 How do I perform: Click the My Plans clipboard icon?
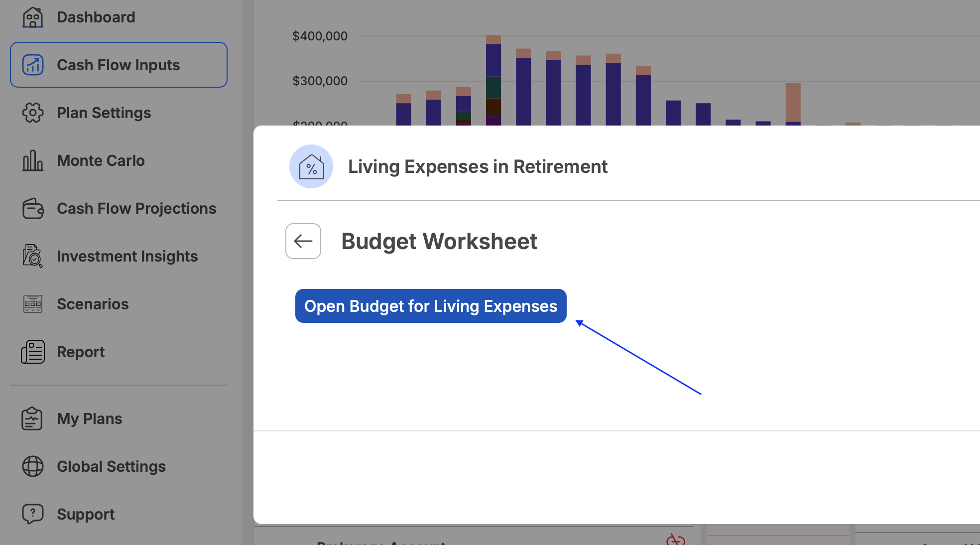click(32, 418)
